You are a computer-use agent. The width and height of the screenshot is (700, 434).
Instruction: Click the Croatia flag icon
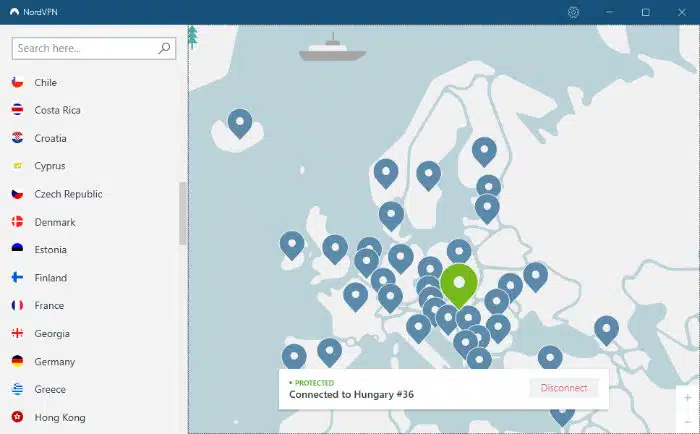pyautogui.click(x=17, y=138)
